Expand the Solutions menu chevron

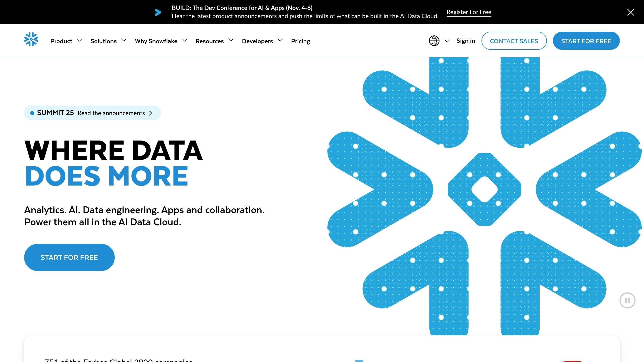124,40
